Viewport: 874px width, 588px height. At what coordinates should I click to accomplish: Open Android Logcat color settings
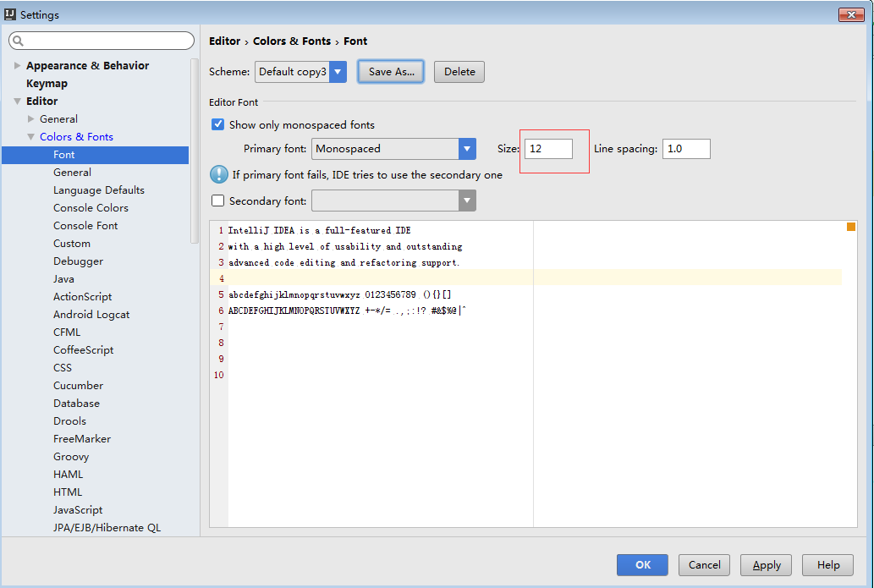(91, 315)
